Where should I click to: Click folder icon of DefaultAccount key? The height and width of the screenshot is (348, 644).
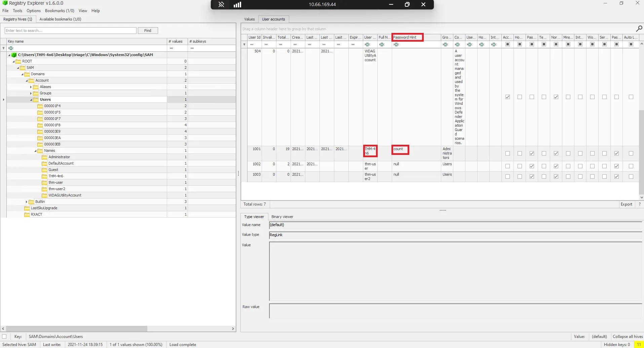click(x=45, y=163)
